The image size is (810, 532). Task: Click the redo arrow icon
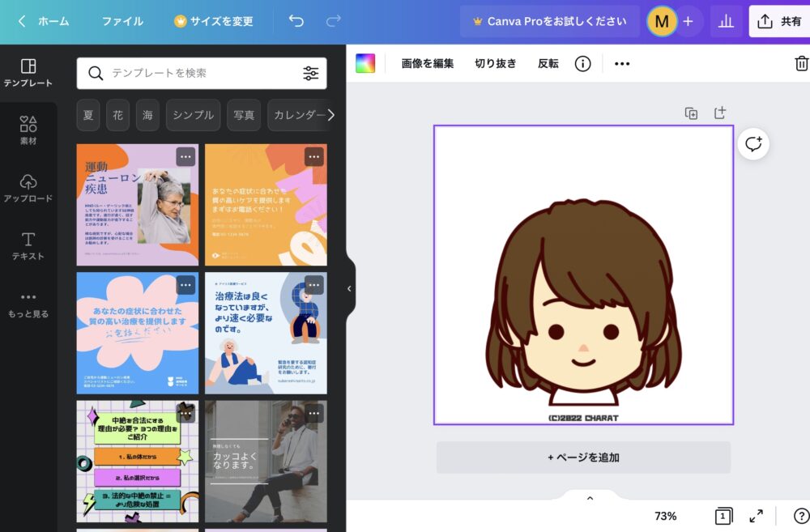[334, 21]
